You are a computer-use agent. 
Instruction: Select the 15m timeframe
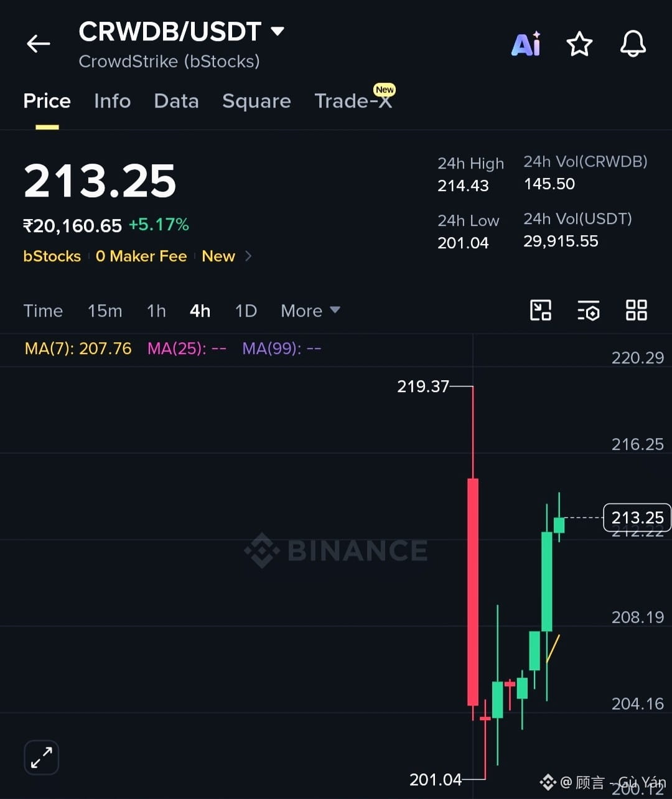[105, 311]
